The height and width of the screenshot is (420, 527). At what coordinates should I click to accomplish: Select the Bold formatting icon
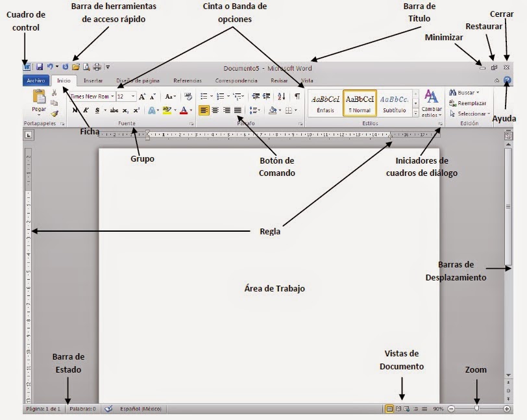[75, 110]
